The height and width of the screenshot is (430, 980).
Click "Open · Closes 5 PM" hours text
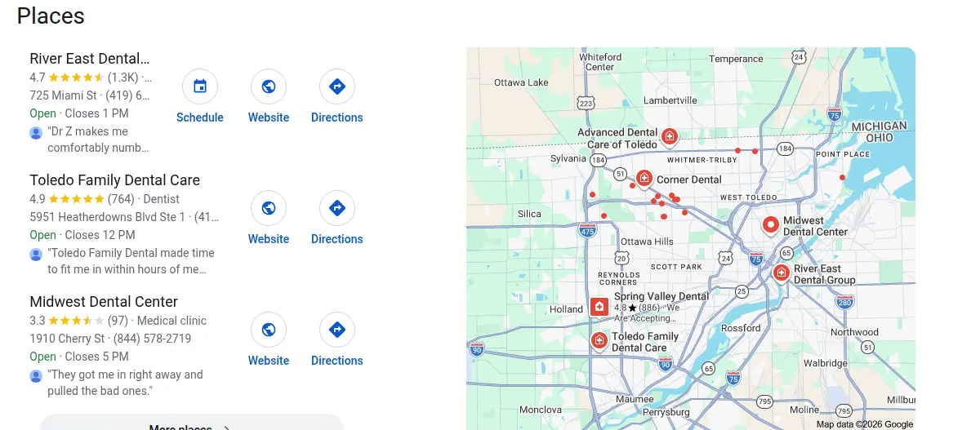tap(79, 357)
